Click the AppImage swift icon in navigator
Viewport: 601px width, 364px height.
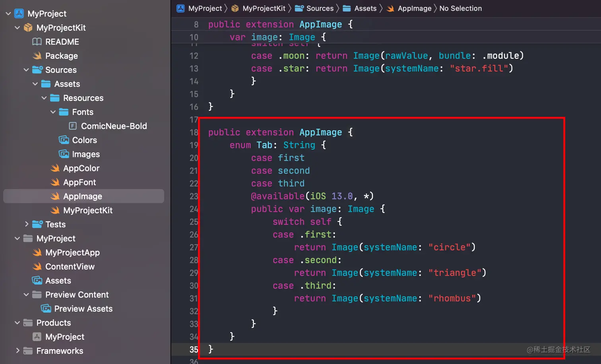55,196
